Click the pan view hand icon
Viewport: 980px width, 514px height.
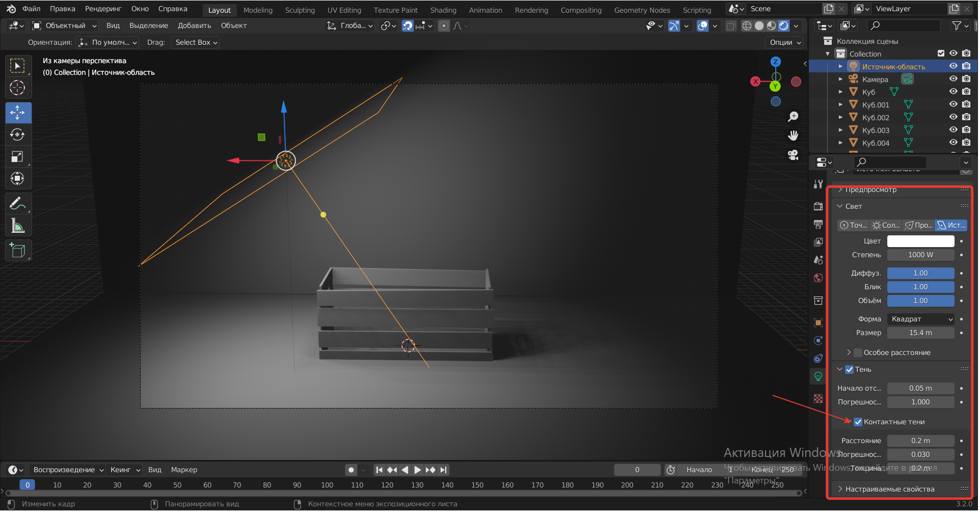(x=793, y=136)
